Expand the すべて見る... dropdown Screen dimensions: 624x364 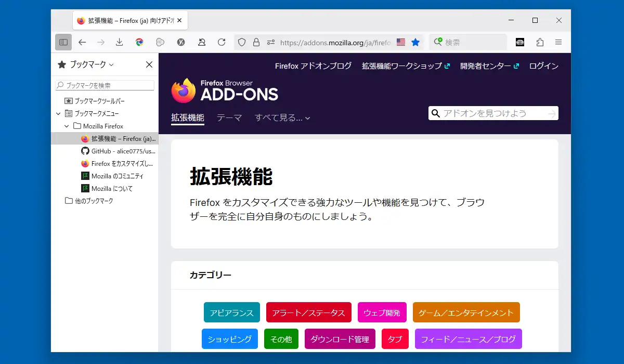click(282, 118)
